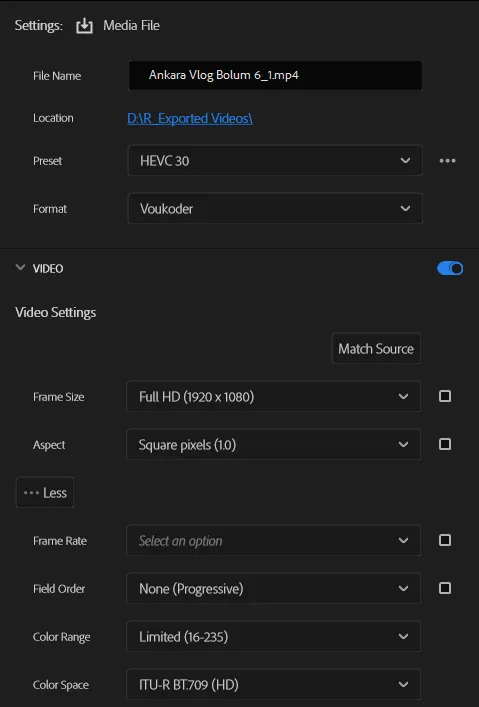This screenshot has width=479, height=707.
Task: Tick the Field Order match source checkbox
Action: point(445,588)
